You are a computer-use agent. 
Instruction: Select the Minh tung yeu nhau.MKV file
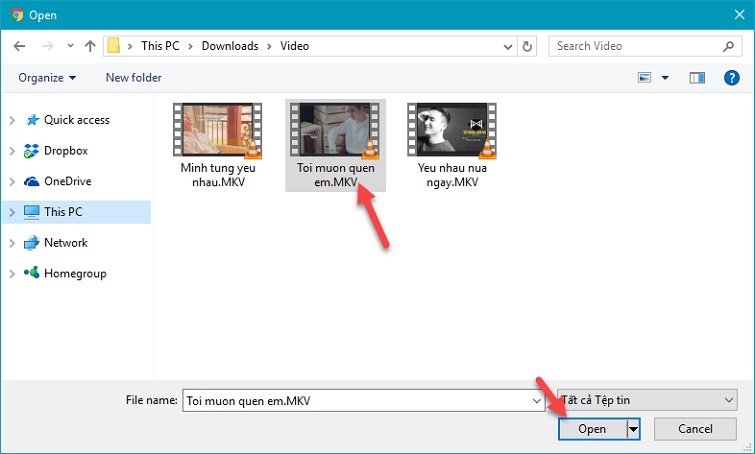[218, 145]
